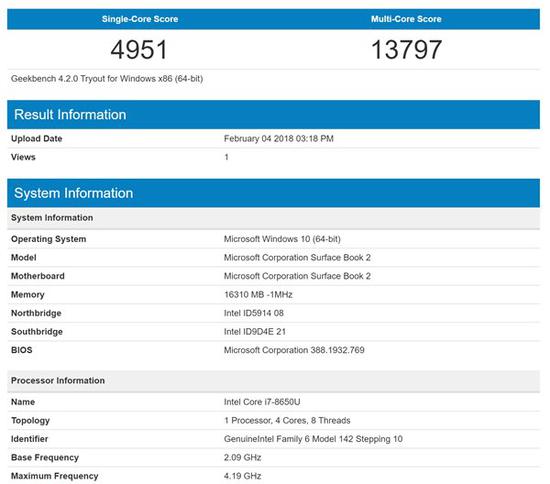Select the 4951 single-core score value
The height and width of the screenshot is (484, 550).
click(139, 49)
